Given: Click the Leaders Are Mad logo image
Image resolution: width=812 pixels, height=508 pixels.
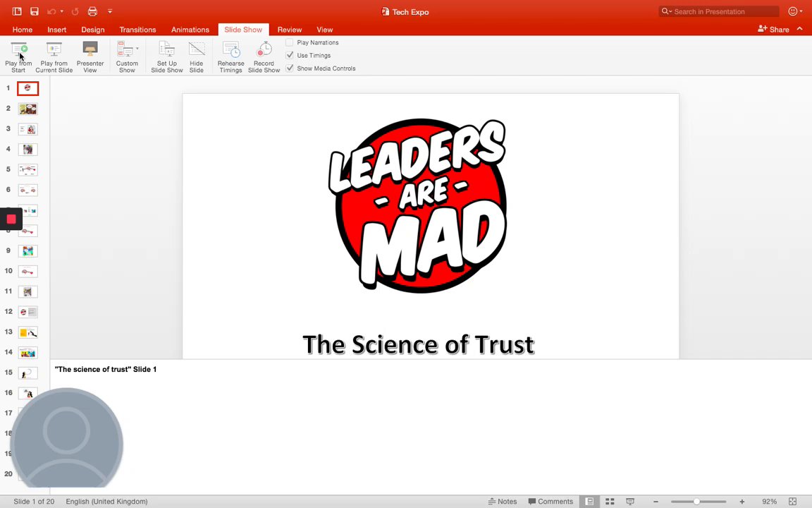Looking at the screenshot, I should (x=417, y=205).
